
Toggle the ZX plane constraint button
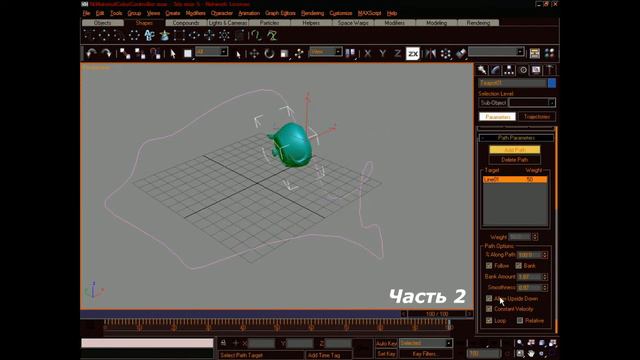(413, 53)
